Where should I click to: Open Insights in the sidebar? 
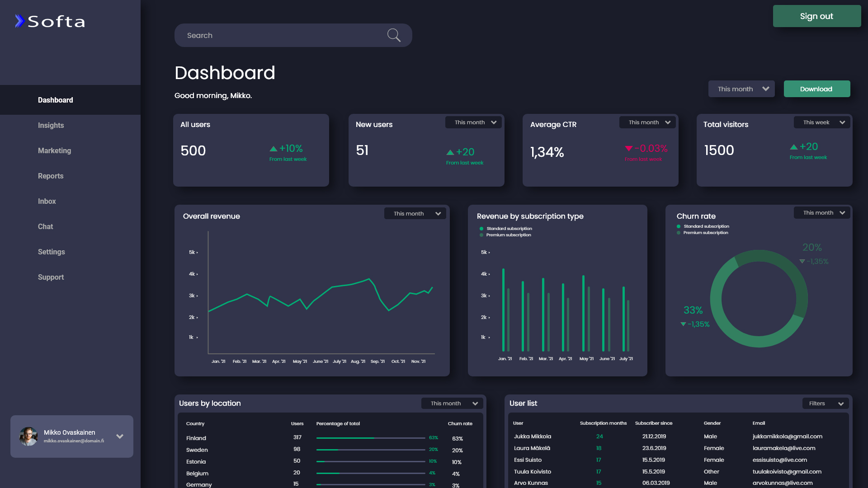pos(51,125)
